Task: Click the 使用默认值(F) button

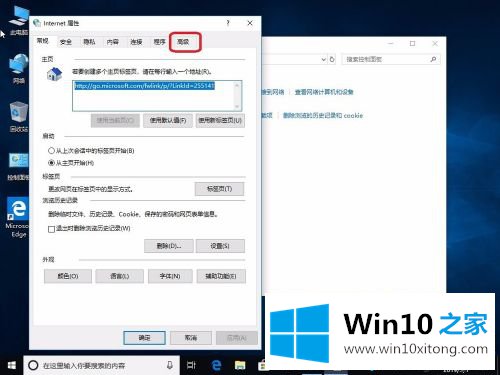Action: (168, 120)
